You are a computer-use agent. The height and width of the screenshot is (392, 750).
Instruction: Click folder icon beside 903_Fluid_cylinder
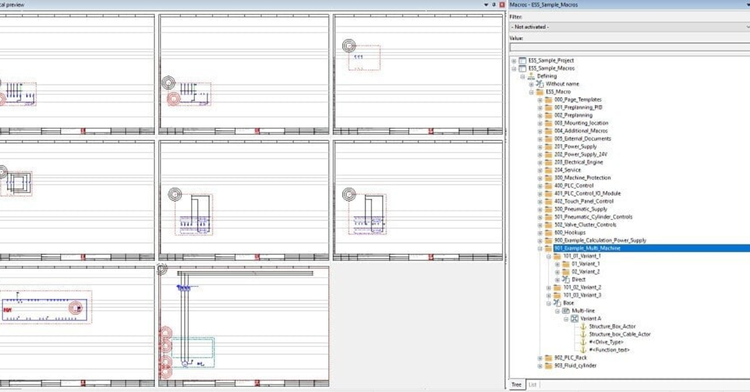pyautogui.click(x=548, y=366)
